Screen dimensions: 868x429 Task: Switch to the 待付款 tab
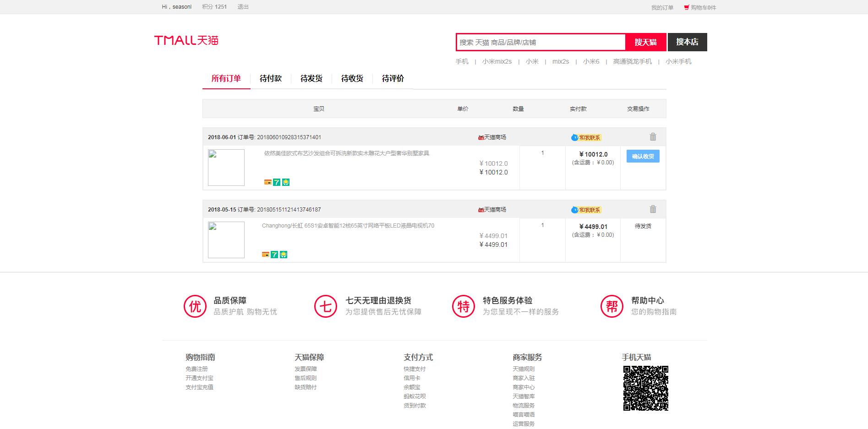pos(270,78)
